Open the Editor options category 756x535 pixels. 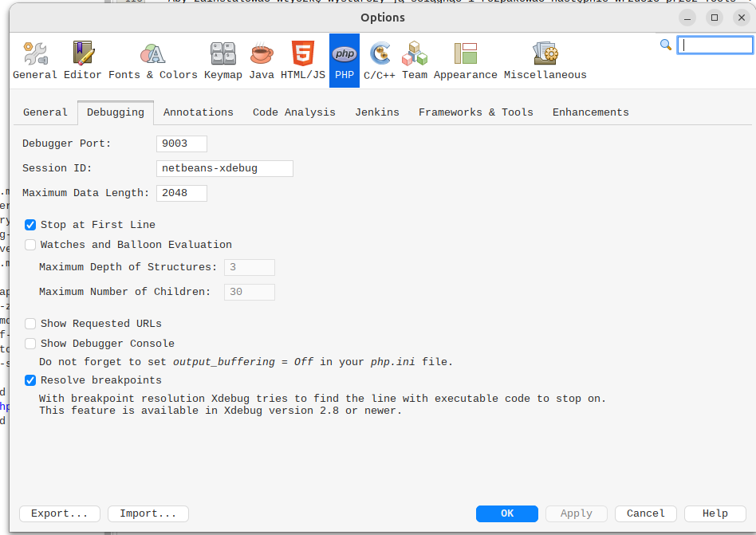(x=83, y=61)
